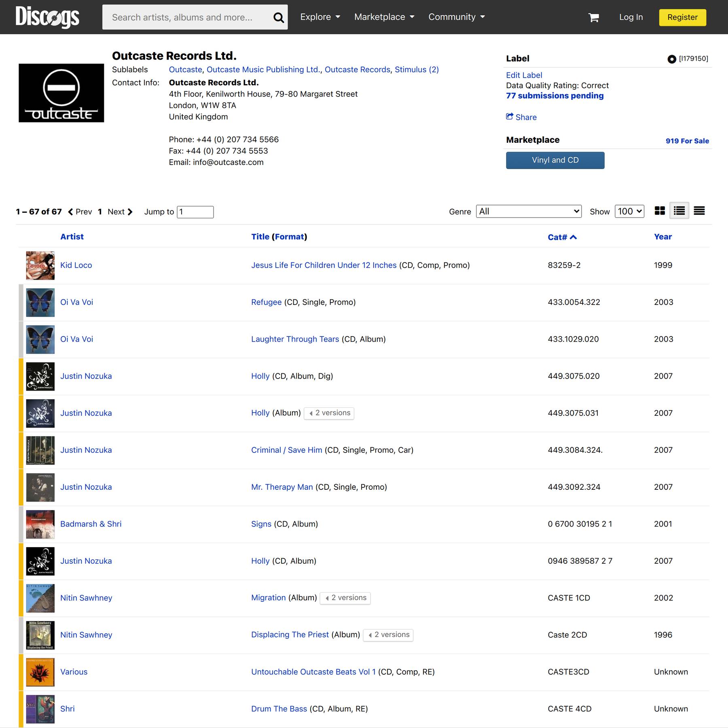
Task: Expand 2 versions of Holly (Album)
Action: click(x=329, y=413)
